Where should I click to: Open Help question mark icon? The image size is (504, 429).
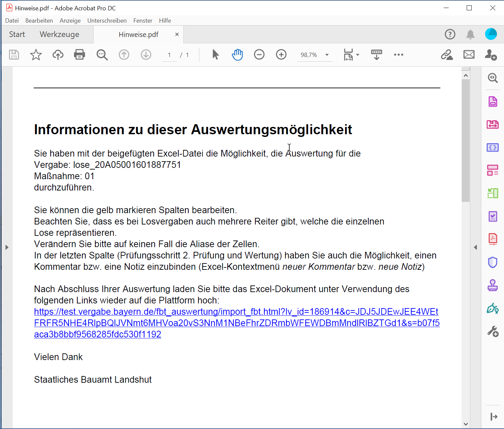tap(450, 34)
